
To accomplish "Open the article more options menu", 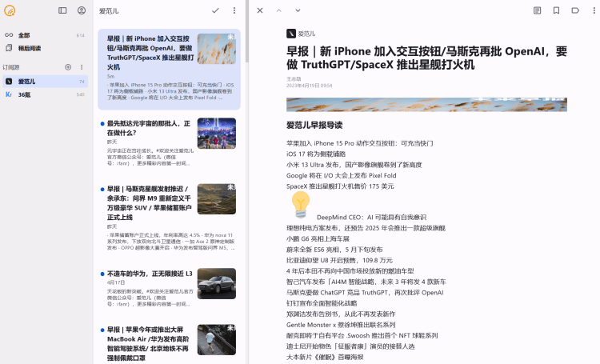I will point(594,10).
